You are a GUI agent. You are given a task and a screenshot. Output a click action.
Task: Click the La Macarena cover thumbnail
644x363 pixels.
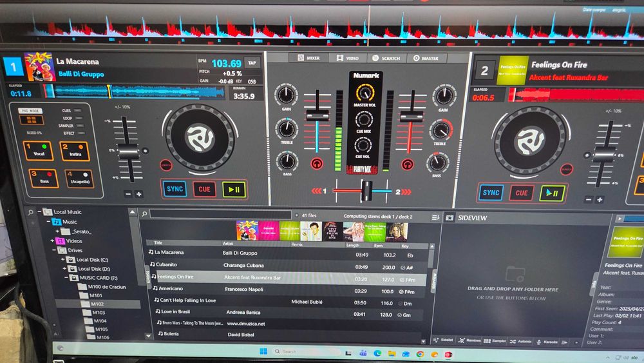[x=247, y=231]
